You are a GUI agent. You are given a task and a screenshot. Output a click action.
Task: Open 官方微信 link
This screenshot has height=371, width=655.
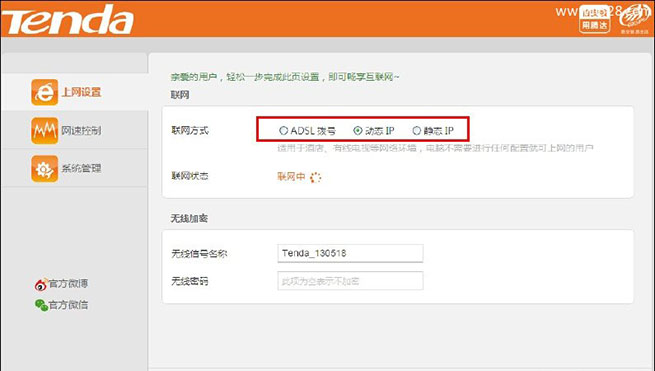tap(68, 305)
